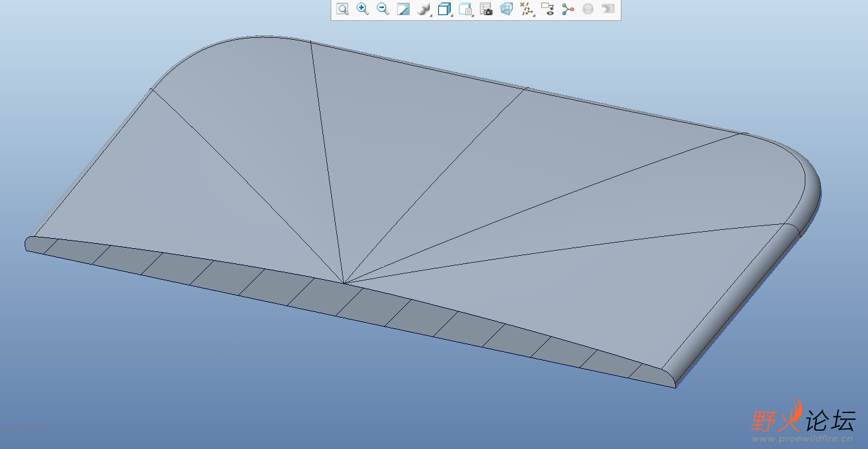Open the Saved Orientations cube dropdown
The image size is (868, 449).
tap(445, 9)
